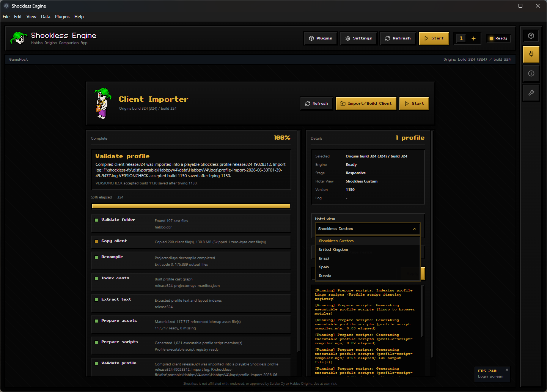The height and width of the screenshot is (392, 547).
Task: Click "ProjectorRays decompile completed" text
Action: (x=185, y=258)
